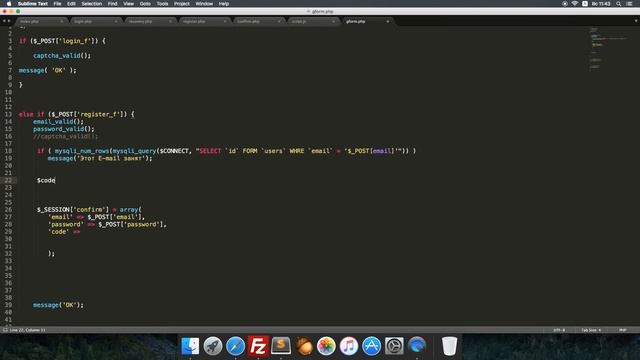Click the Wi-Fi status icon
Viewport: 640px width, 360px height.
(x=574, y=4)
